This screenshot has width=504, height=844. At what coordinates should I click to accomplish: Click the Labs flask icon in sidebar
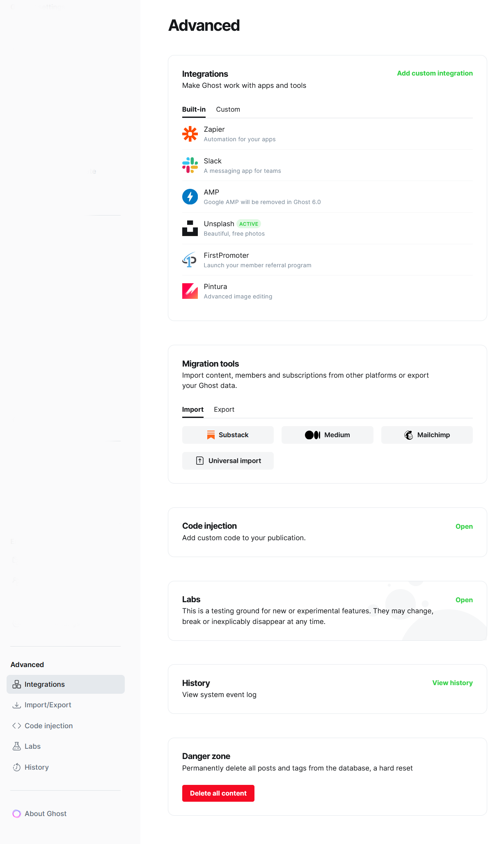click(x=17, y=746)
